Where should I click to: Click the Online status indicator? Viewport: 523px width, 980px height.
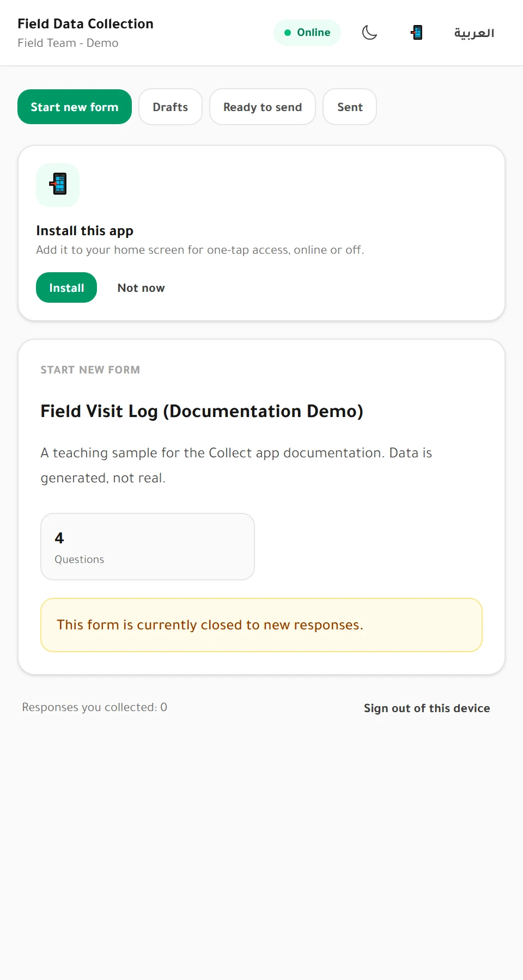pos(307,33)
